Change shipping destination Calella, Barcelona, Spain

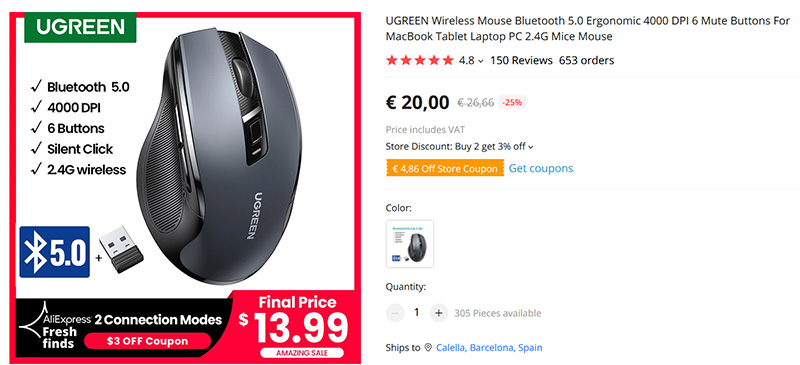point(489,348)
